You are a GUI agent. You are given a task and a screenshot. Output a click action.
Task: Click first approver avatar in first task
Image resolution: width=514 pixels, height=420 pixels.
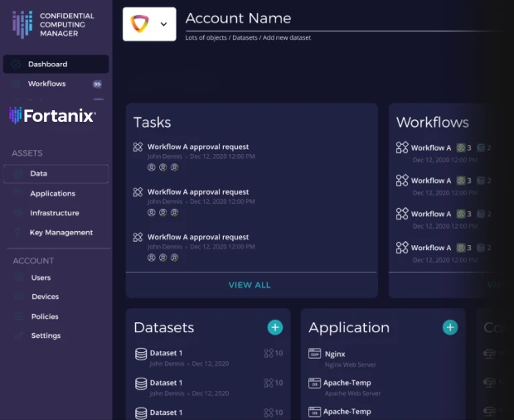(151, 167)
